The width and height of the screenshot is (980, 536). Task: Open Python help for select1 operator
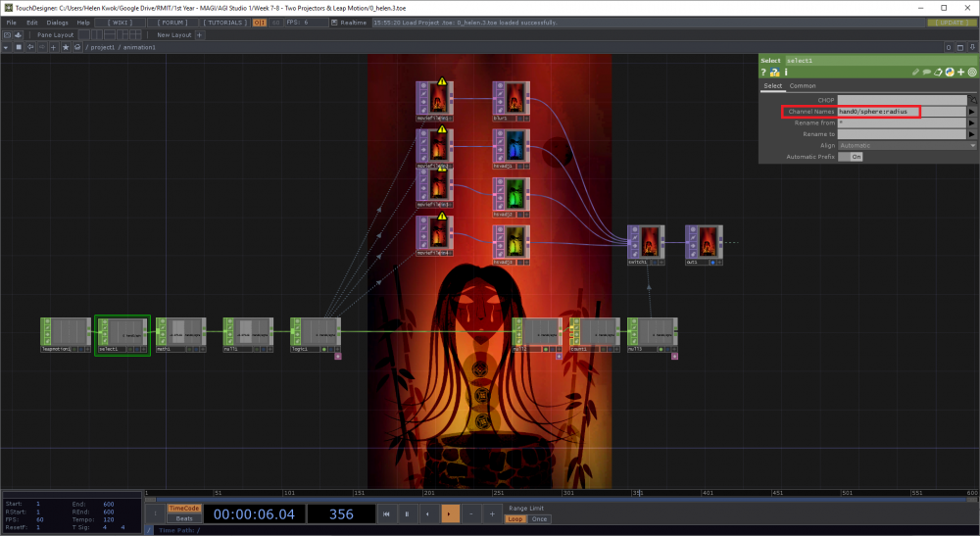[x=775, y=73]
